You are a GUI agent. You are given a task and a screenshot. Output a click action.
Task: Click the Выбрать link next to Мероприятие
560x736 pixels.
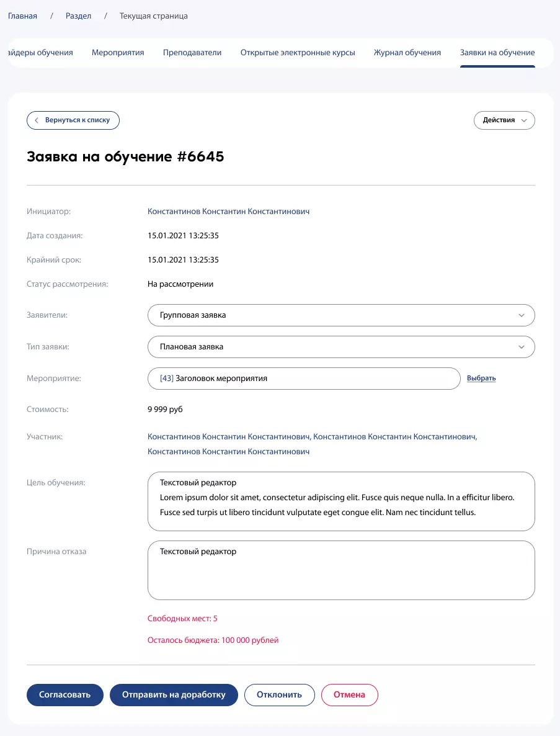481,379
